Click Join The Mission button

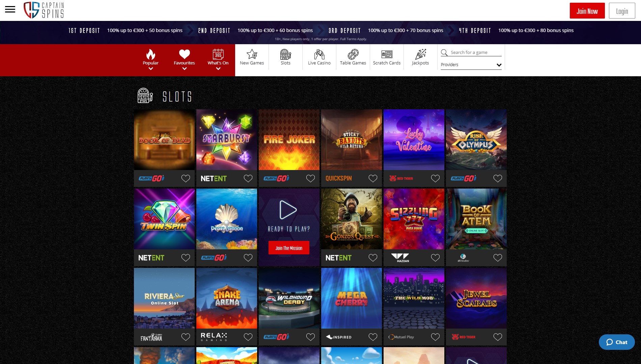[x=289, y=248]
